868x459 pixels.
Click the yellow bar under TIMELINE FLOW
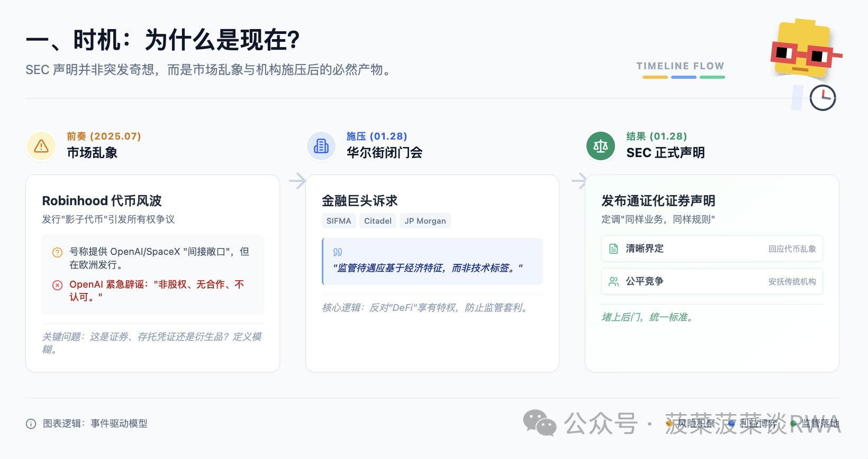click(655, 77)
